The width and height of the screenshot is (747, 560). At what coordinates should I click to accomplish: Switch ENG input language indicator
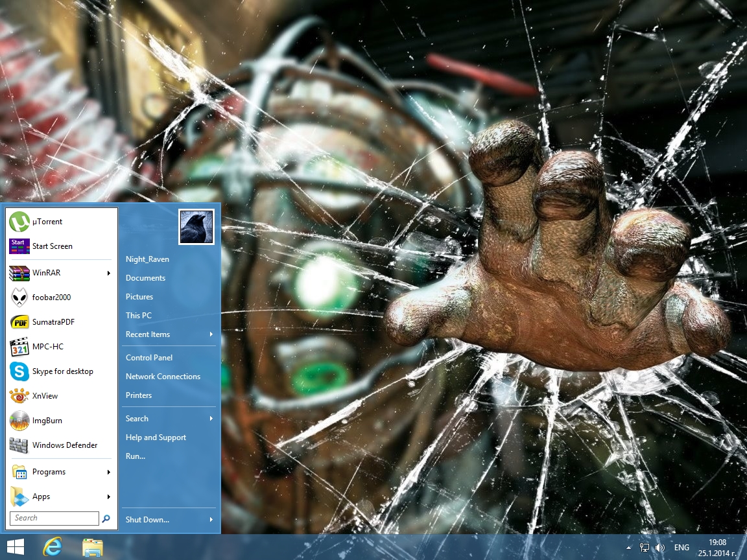tap(682, 548)
